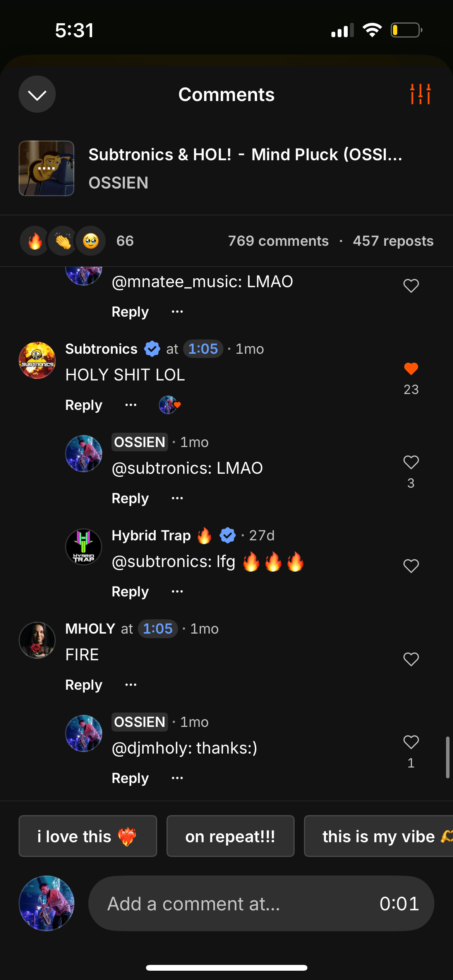Open comment filter settings sliders icon

(420, 94)
